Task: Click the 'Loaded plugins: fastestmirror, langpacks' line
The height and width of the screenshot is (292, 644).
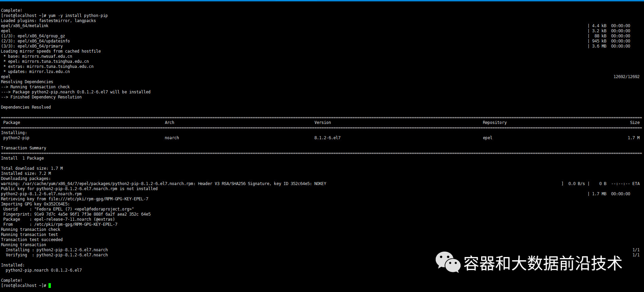Action: [48, 21]
